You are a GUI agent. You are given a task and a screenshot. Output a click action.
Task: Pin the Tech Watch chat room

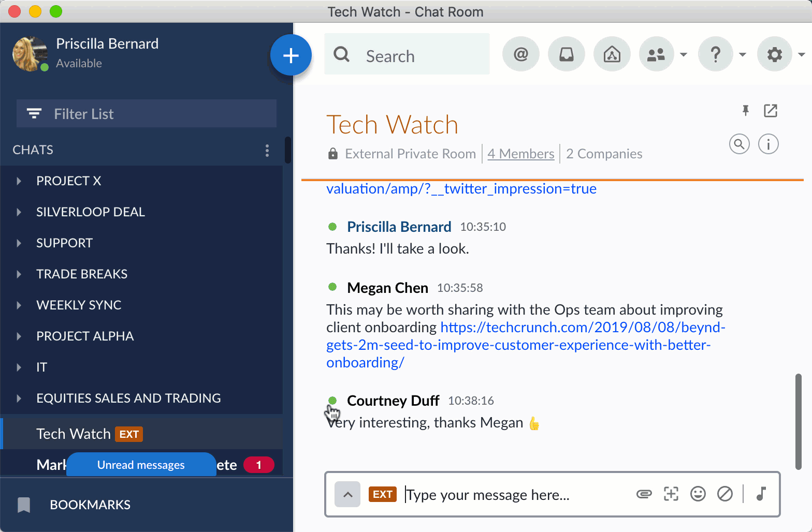tap(745, 110)
